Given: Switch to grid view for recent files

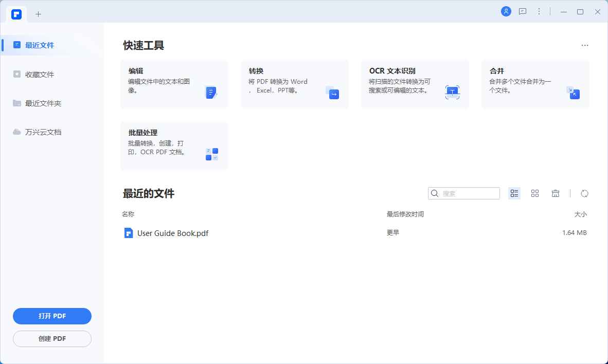Looking at the screenshot, I should [x=535, y=193].
